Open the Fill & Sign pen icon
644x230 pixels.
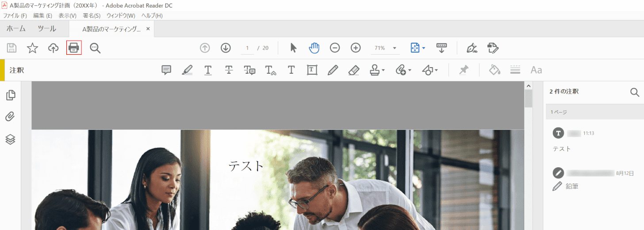[472, 48]
